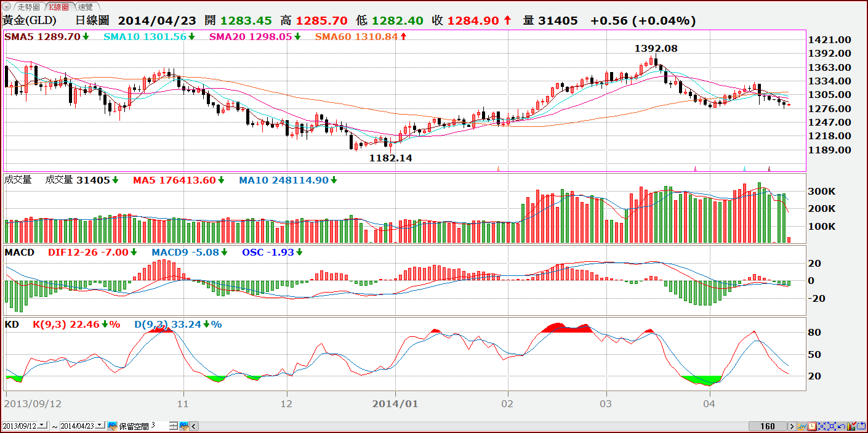
Task: Click the GO icon after 保留空間 spinner
Action: pyautogui.click(x=184, y=426)
